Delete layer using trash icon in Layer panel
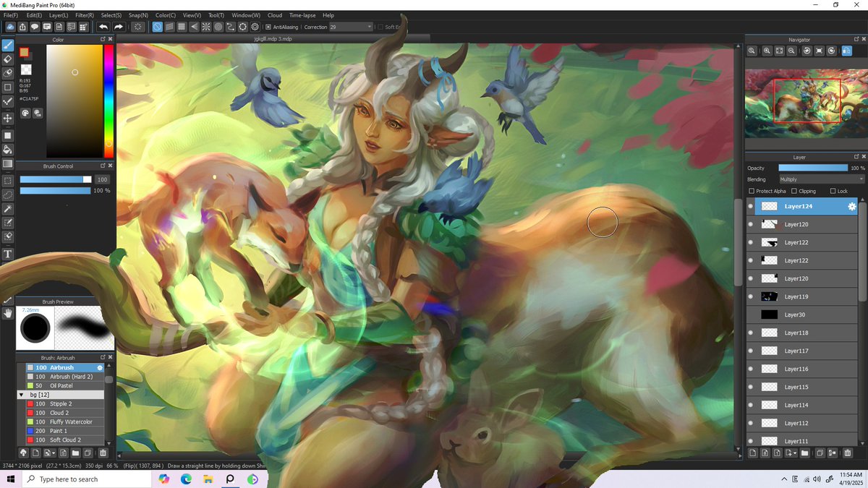Screen dimensions: 868x488 [847, 453]
